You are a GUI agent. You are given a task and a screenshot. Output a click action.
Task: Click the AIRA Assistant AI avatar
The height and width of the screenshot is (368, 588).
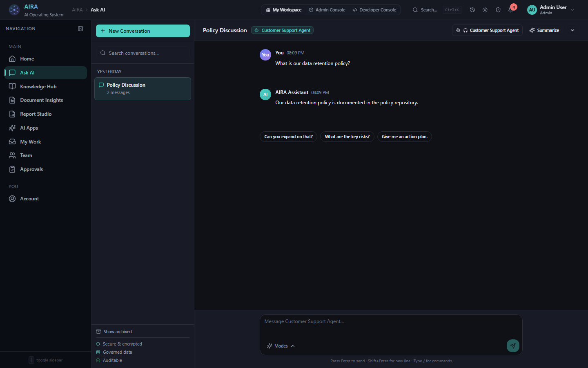click(265, 94)
